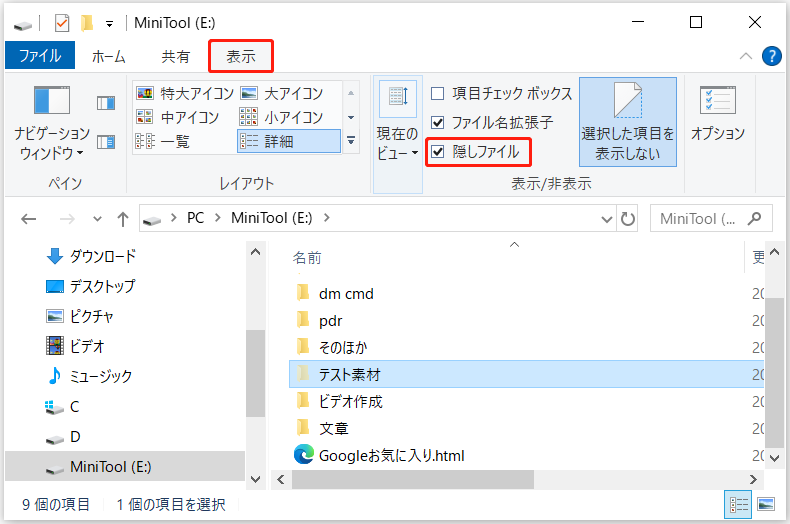The image size is (790, 524).
Task: Open the Help question mark icon
Action: 771,56
